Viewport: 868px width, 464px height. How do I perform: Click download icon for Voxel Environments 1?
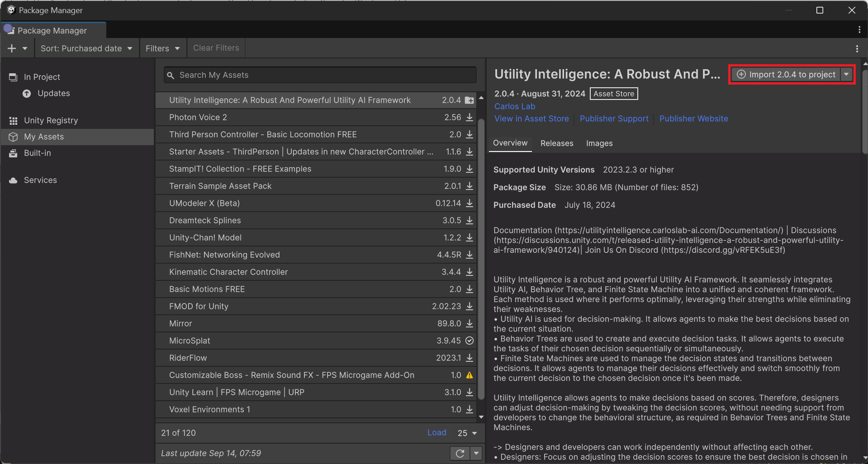pos(470,409)
